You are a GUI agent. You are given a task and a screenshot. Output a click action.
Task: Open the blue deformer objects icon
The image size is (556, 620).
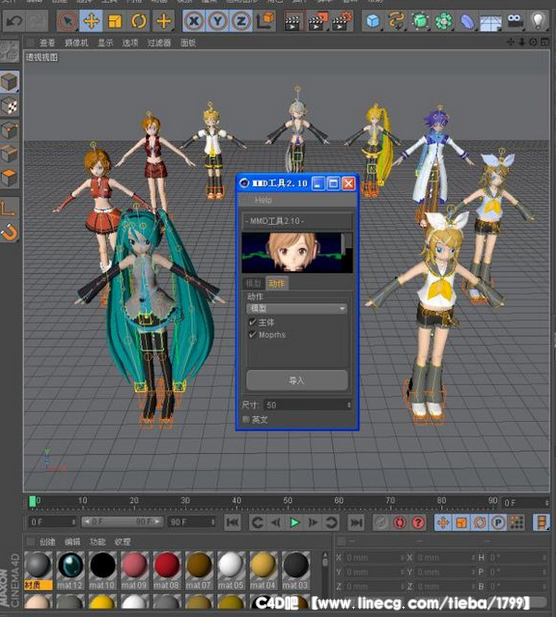[x=467, y=21]
